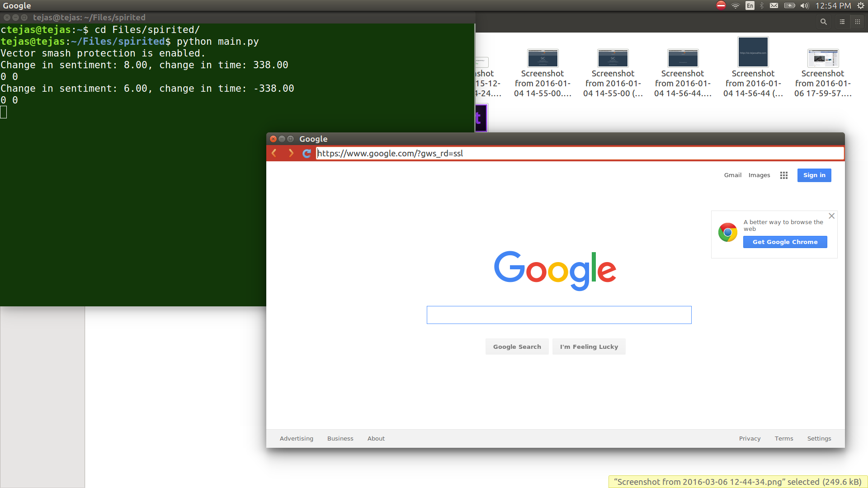868x488 pixels.
Task: Open the Gmail link
Action: (x=732, y=175)
